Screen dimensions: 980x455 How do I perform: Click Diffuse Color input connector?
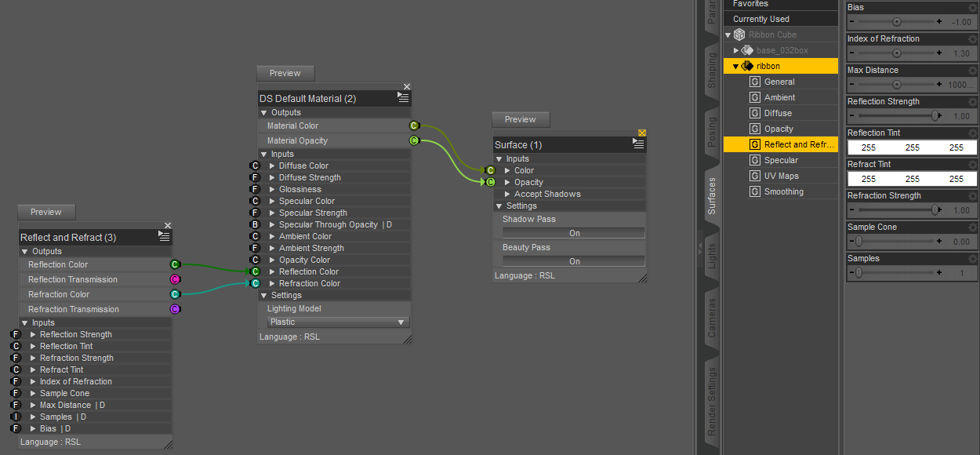(x=255, y=166)
